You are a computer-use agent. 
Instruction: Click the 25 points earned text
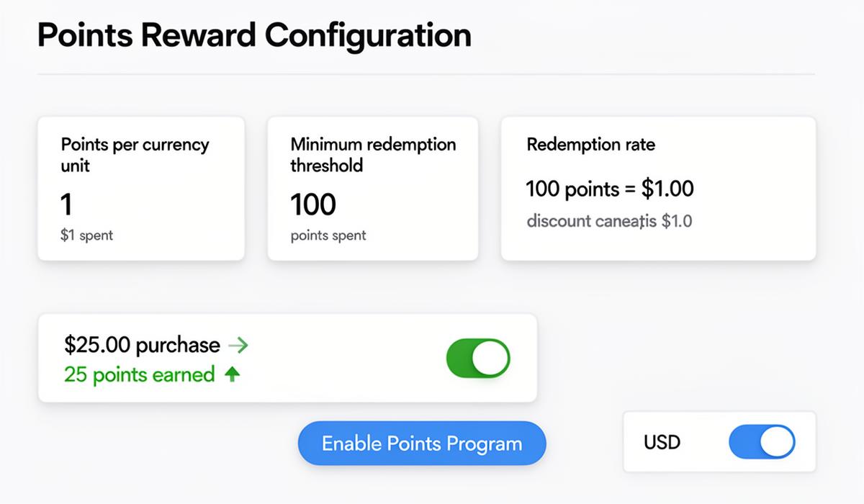[139, 374]
